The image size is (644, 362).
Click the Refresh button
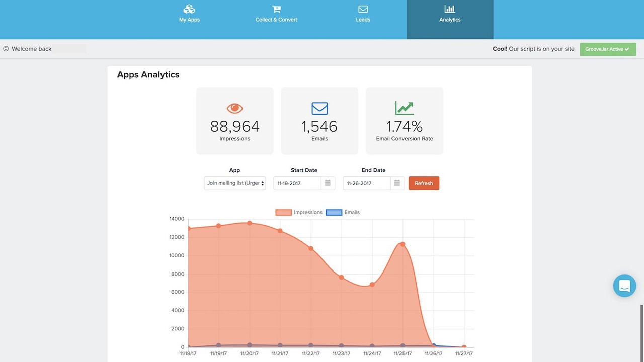coord(424,183)
